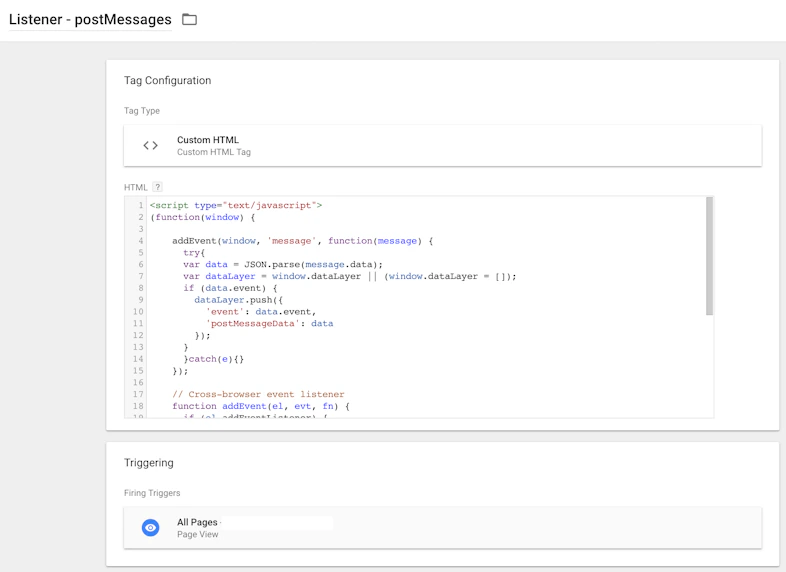786x572 pixels.
Task: Click the Cross-browser event listener comment
Action: click(258, 394)
